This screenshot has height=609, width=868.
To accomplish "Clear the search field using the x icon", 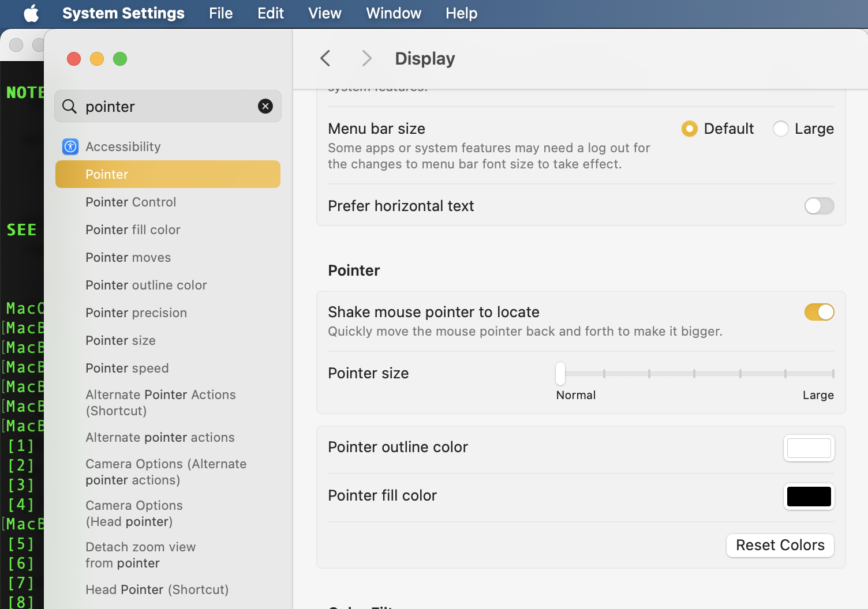I will [265, 106].
